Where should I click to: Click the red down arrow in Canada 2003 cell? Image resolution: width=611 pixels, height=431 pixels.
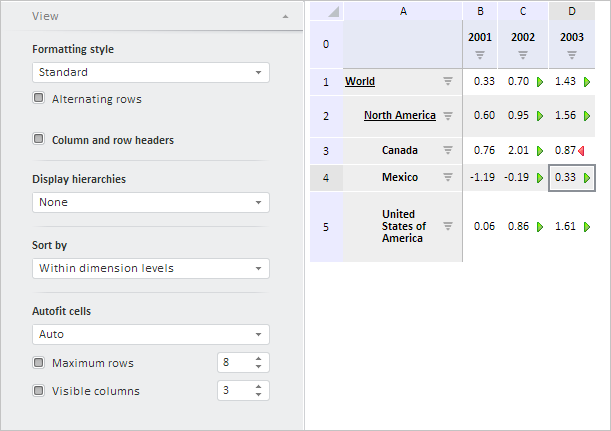pyautogui.click(x=581, y=150)
